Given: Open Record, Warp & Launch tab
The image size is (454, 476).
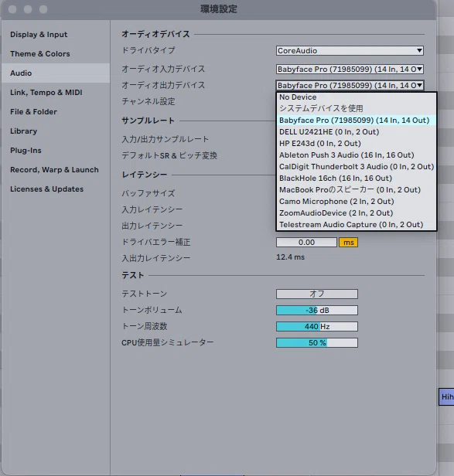Looking at the screenshot, I should 54,170.
